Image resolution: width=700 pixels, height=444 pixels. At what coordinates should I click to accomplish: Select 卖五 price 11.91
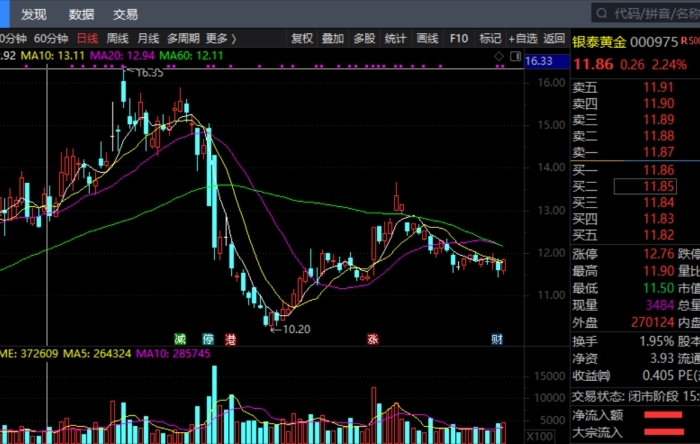(658, 87)
